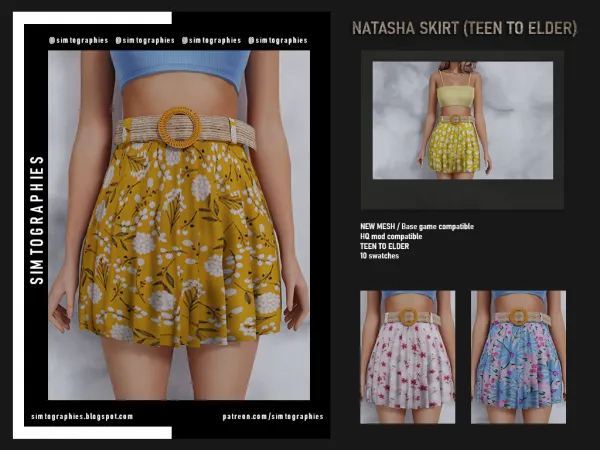Click the second '@simtographies' handle
This screenshot has width=600, height=450.
(145, 40)
